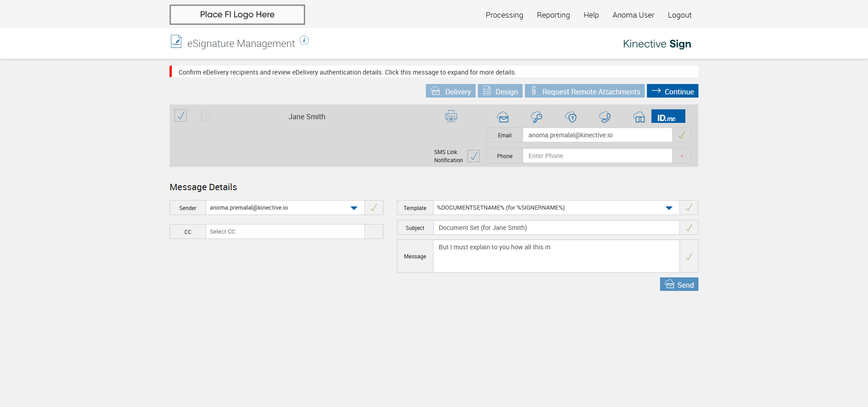Open the Select CC field

click(285, 232)
